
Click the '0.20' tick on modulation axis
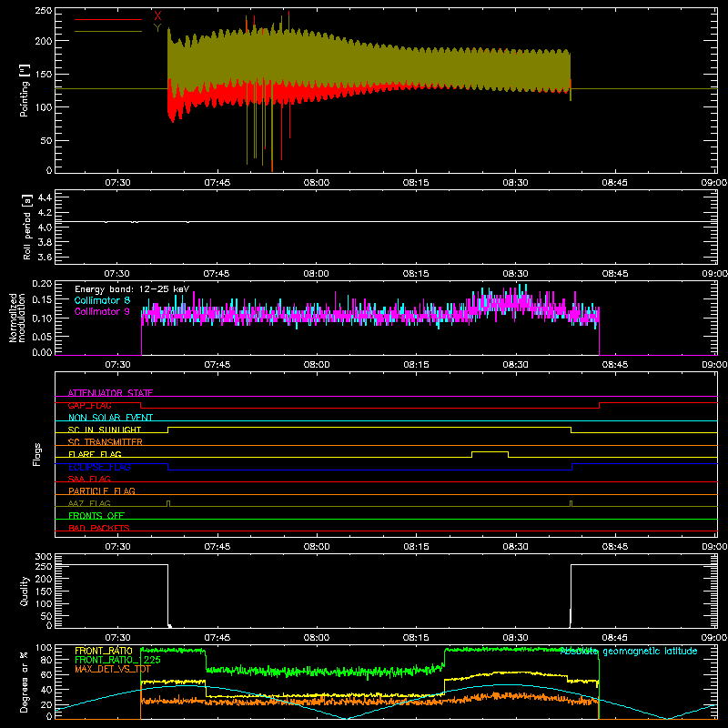42,284
